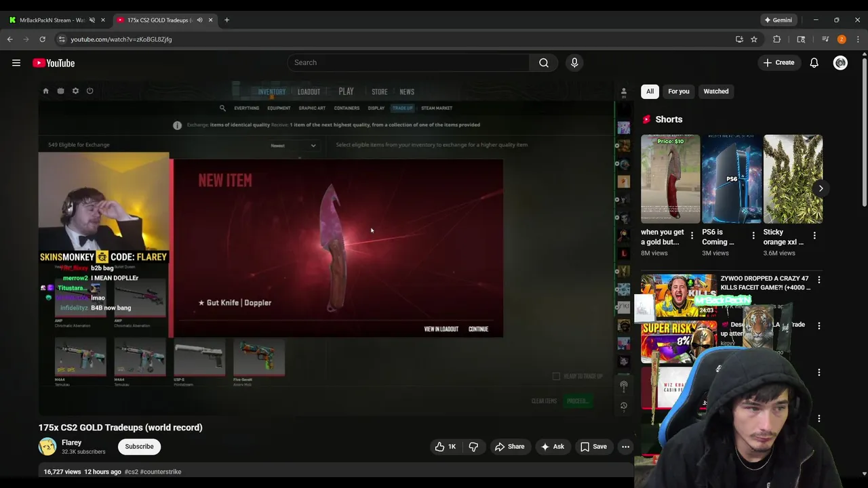The height and width of the screenshot is (488, 868).
Task: Click the #cs2 hashtag link
Action: pos(132,472)
